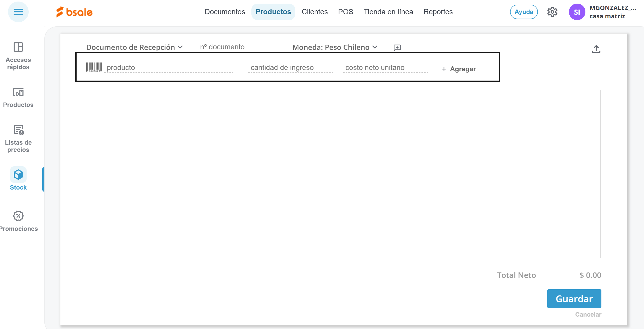
Task: Click the Cancelar link
Action: [588, 314]
